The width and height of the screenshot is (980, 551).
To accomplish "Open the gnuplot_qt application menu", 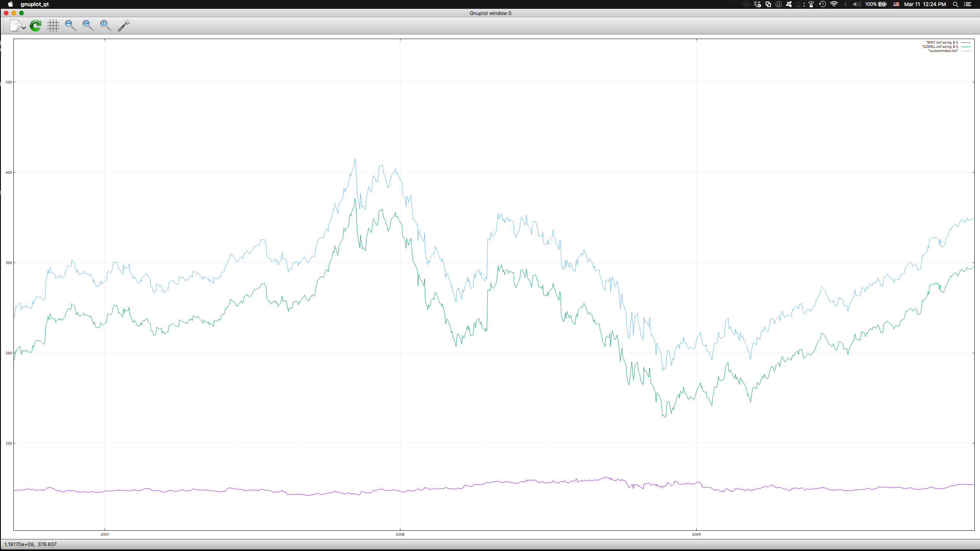I will (34, 4).
